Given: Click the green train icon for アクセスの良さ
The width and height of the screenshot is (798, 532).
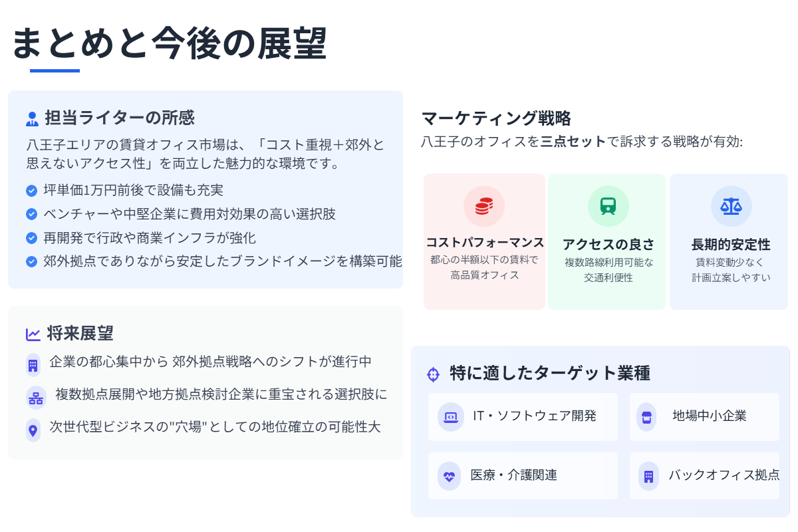Looking at the screenshot, I should point(608,206).
